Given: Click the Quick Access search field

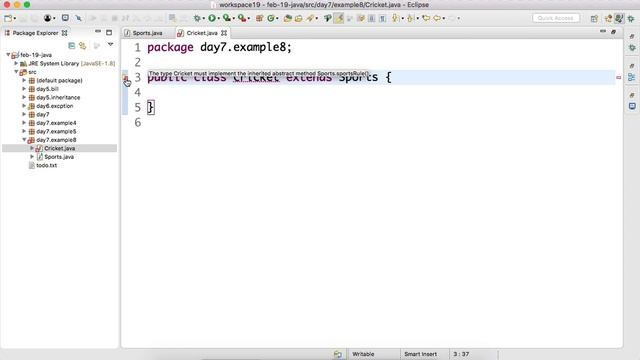Looking at the screenshot, I should pyautogui.click(x=556, y=18).
